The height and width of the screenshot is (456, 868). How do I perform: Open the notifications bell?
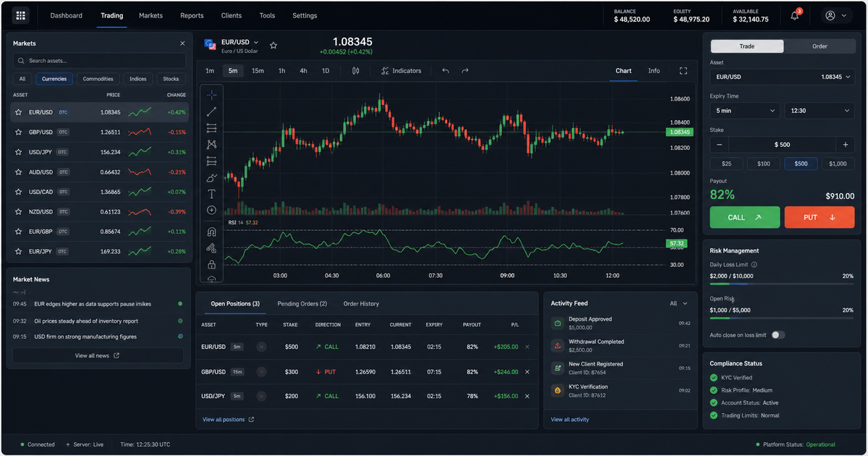click(795, 15)
